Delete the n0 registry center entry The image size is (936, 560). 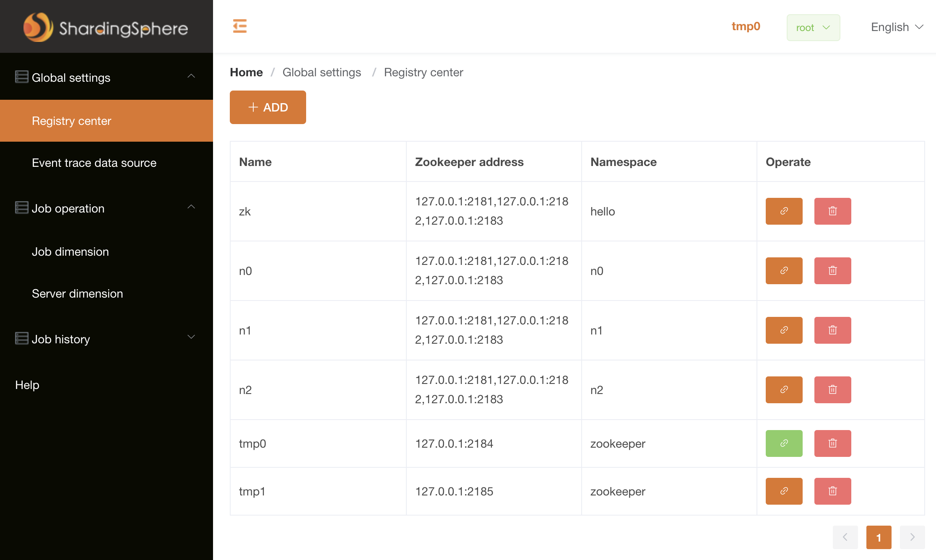[x=832, y=271]
